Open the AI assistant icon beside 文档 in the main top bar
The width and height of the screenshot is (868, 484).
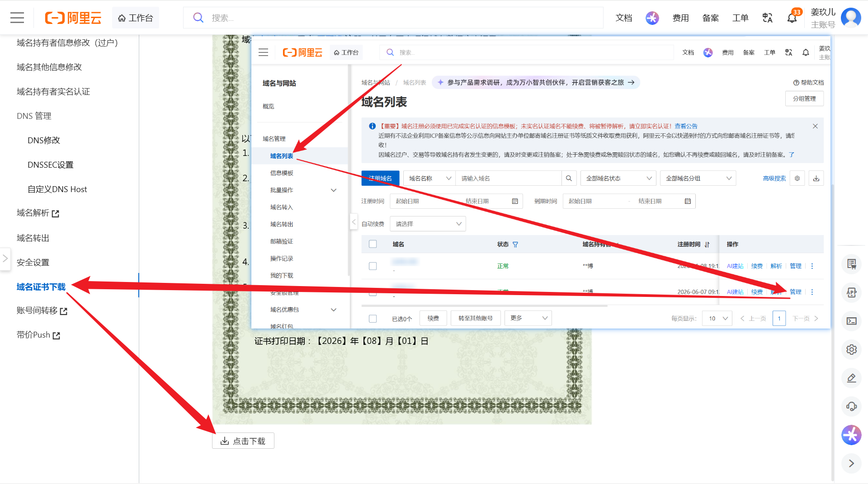point(652,18)
